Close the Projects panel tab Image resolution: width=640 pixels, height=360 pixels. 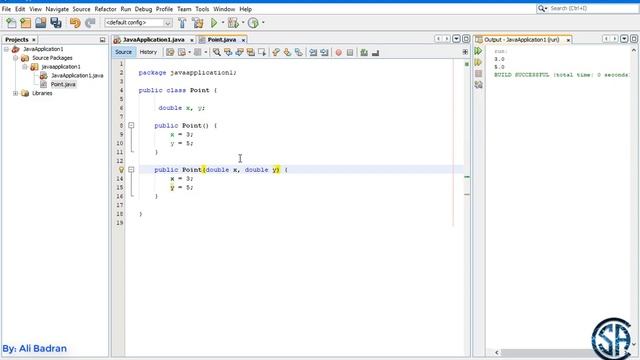tap(33, 40)
